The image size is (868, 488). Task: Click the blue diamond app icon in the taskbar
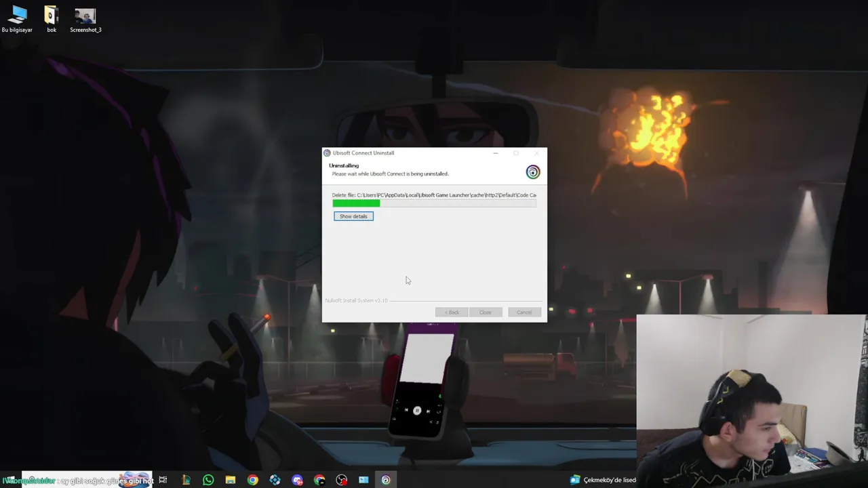(x=275, y=480)
